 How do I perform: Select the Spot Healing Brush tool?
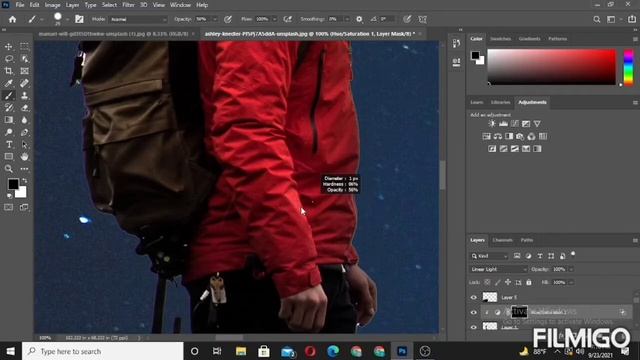click(x=24, y=83)
